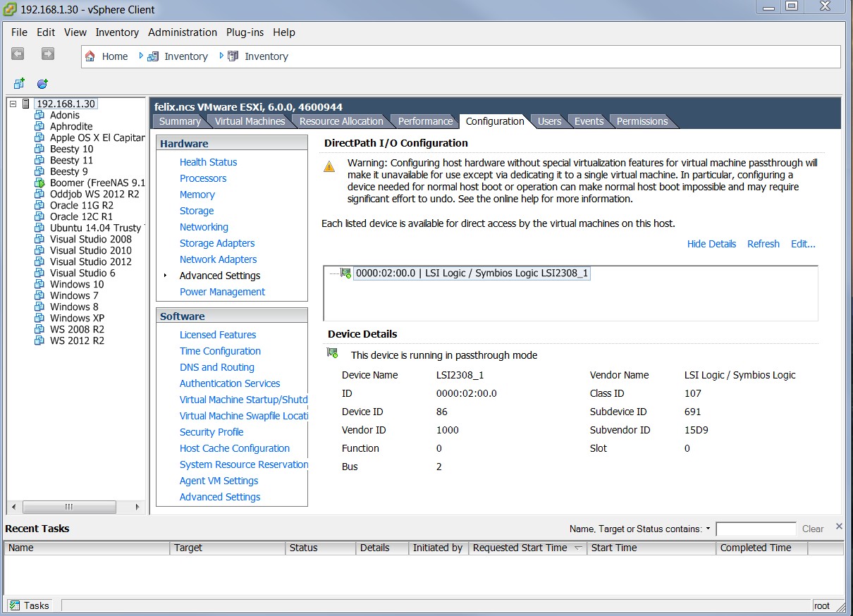
Task: Click the Oracle 11G R2 VM icon
Action: pos(39,205)
